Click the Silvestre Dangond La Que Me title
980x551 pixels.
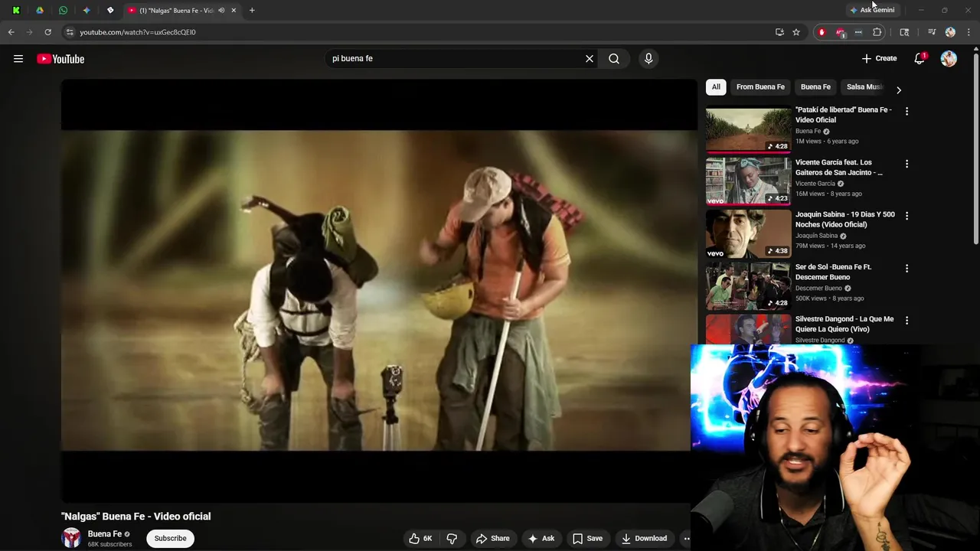(844, 324)
